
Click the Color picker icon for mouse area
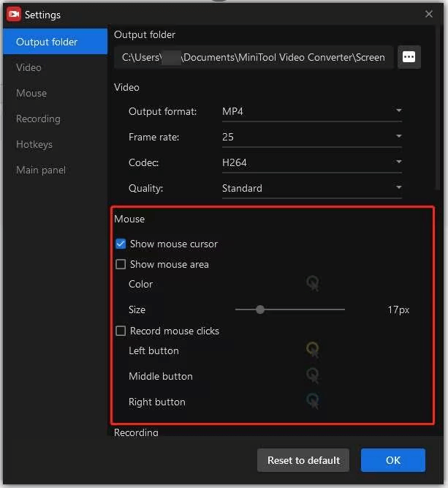coord(313,283)
